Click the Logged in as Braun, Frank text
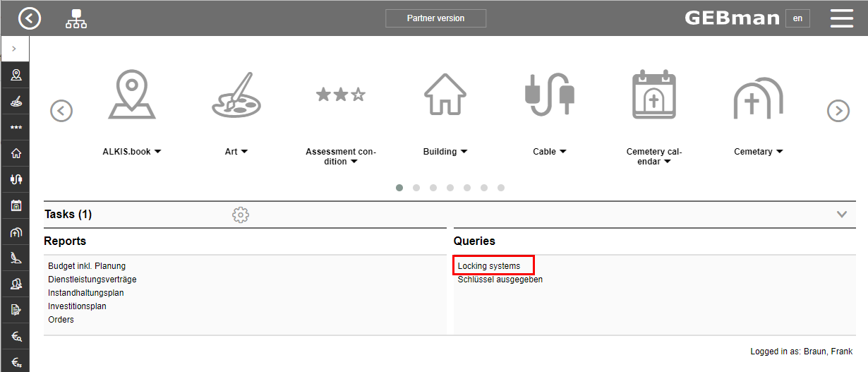 (x=802, y=352)
